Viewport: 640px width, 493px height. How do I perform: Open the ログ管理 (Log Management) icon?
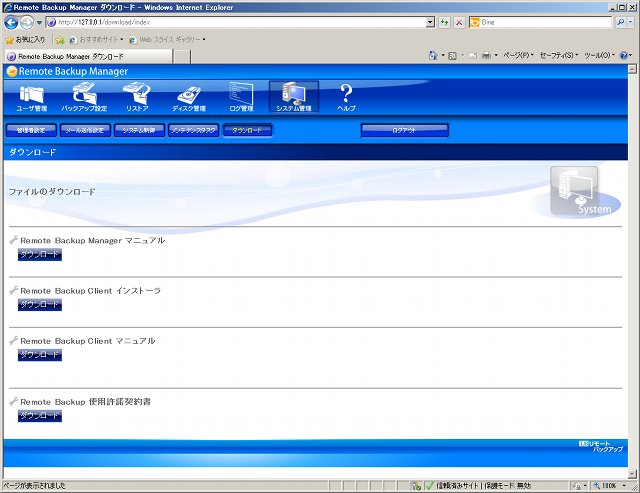(241, 97)
